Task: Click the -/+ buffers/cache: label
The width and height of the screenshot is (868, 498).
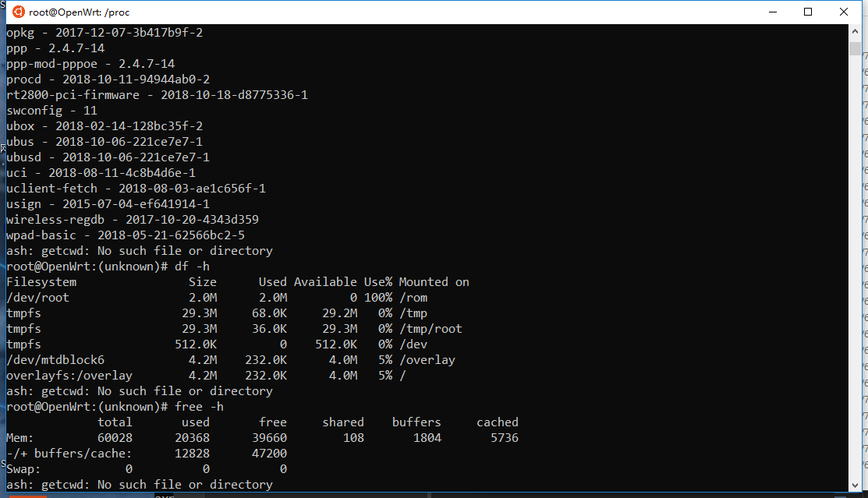Action: (x=69, y=453)
